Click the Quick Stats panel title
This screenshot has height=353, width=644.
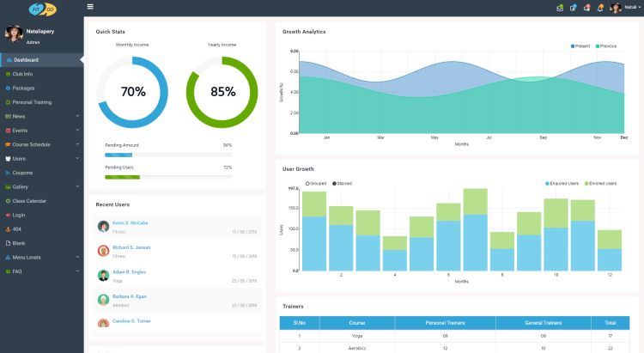click(110, 32)
